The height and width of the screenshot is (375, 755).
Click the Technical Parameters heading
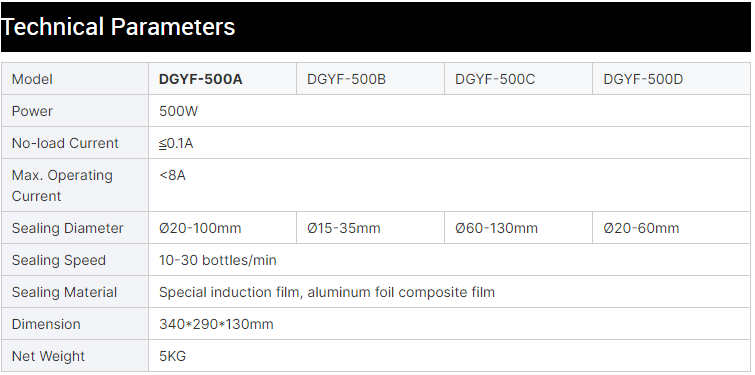(x=118, y=26)
